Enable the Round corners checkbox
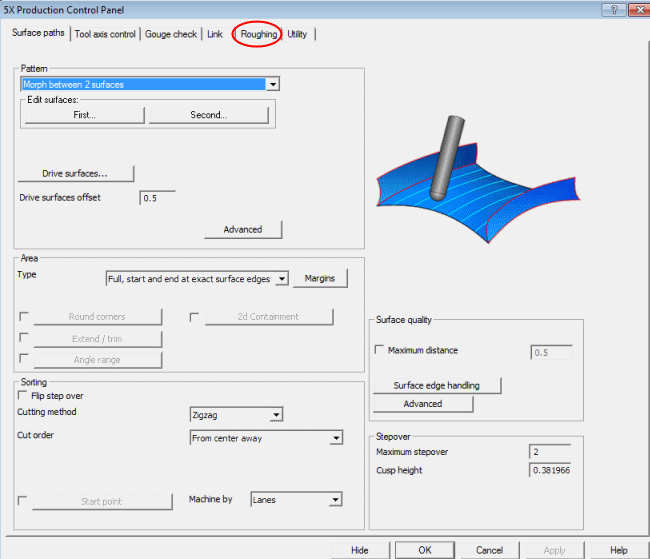This screenshot has height=559, width=650. pyautogui.click(x=24, y=317)
